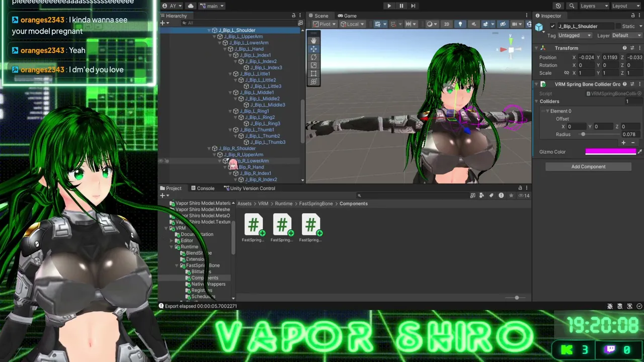Screen dimensions: 644x362
Task: Navigate to VRM in the breadcrumb
Action: coord(263,204)
